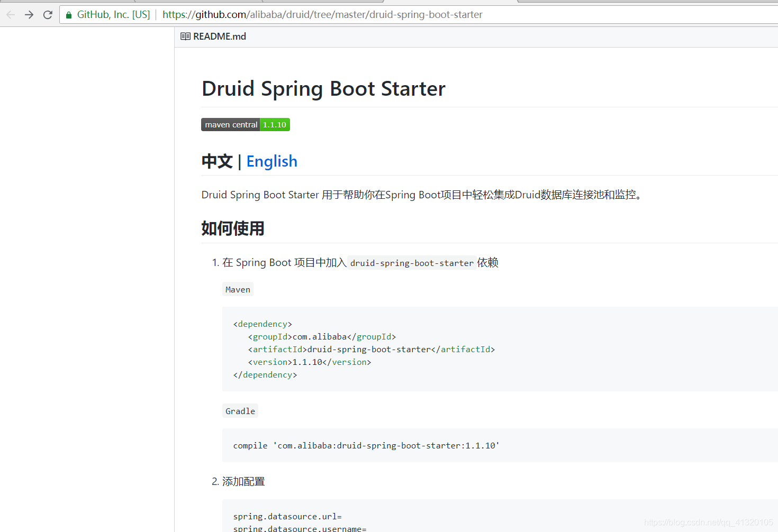Viewport: 778px width, 532px height.
Task: Go back to previous browser page
Action: coord(11,15)
